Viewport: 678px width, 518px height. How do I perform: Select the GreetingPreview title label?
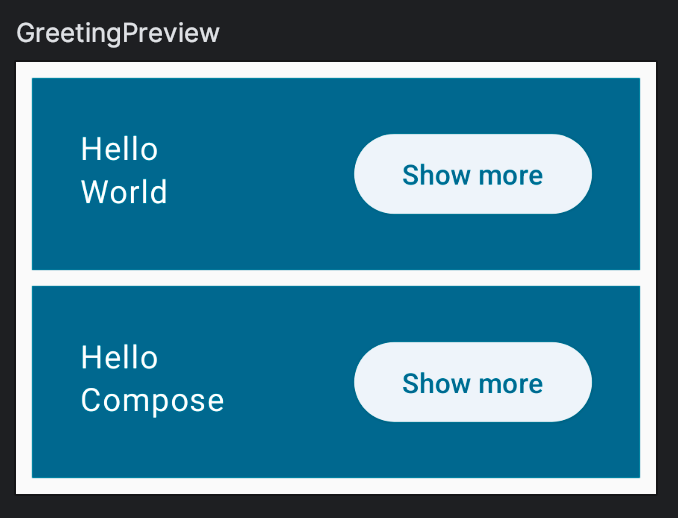tap(118, 33)
